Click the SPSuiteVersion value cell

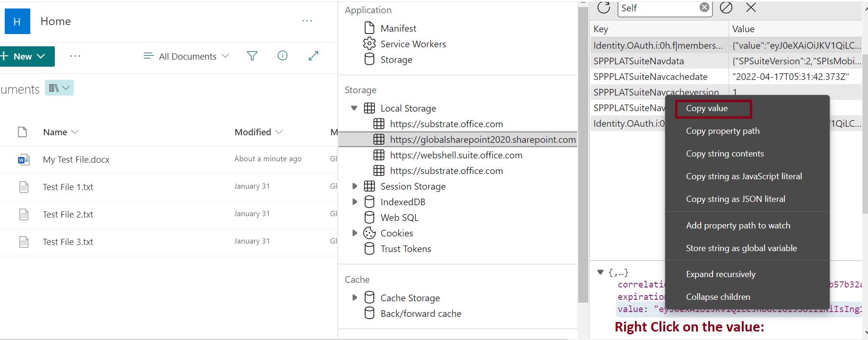(x=795, y=61)
